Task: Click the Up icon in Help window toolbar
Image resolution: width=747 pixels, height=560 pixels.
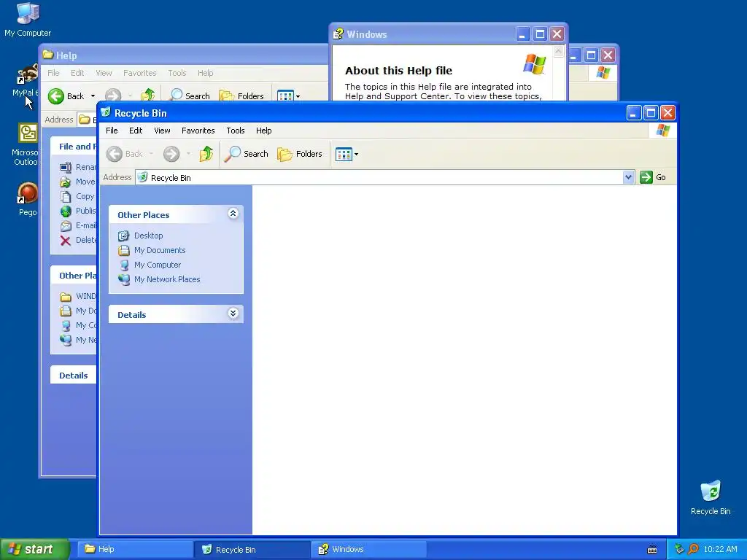Action: point(148,96)
